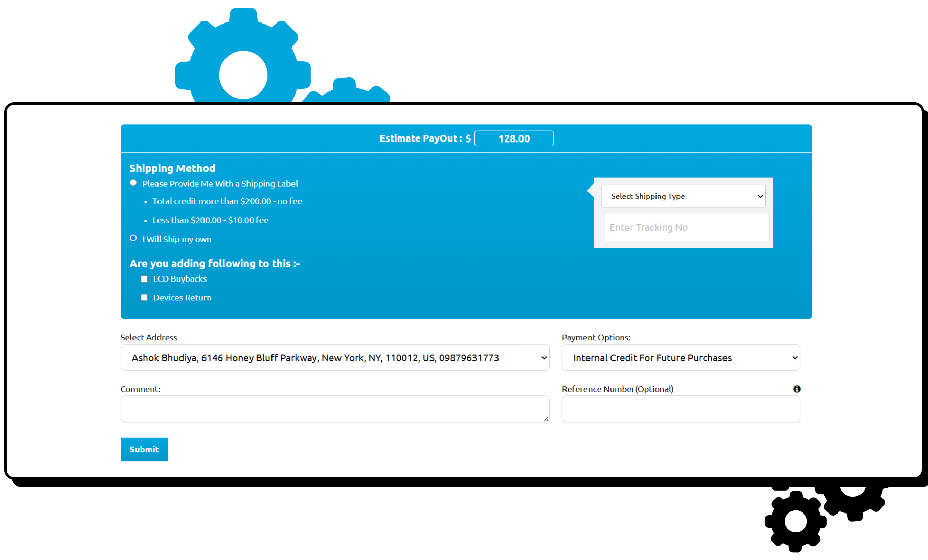The image size is (928, 560).
Task: Open the Select Address dropdown
Action: coord(334,358)
